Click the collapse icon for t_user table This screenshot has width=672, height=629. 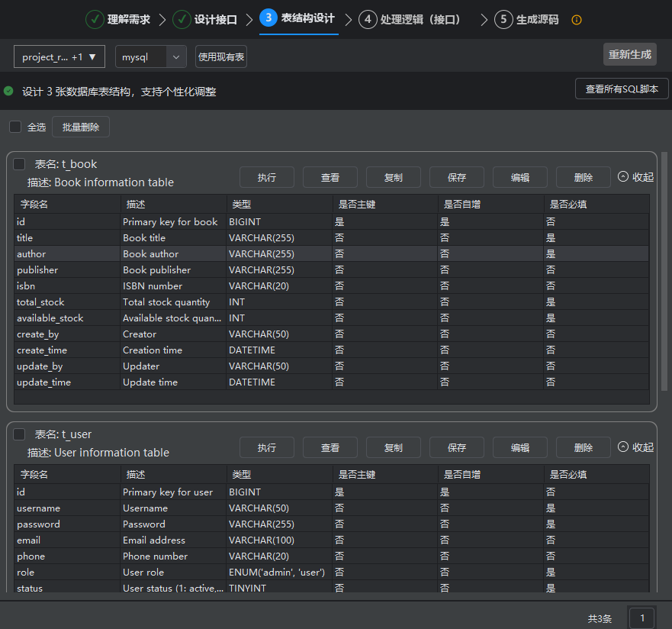623,447
